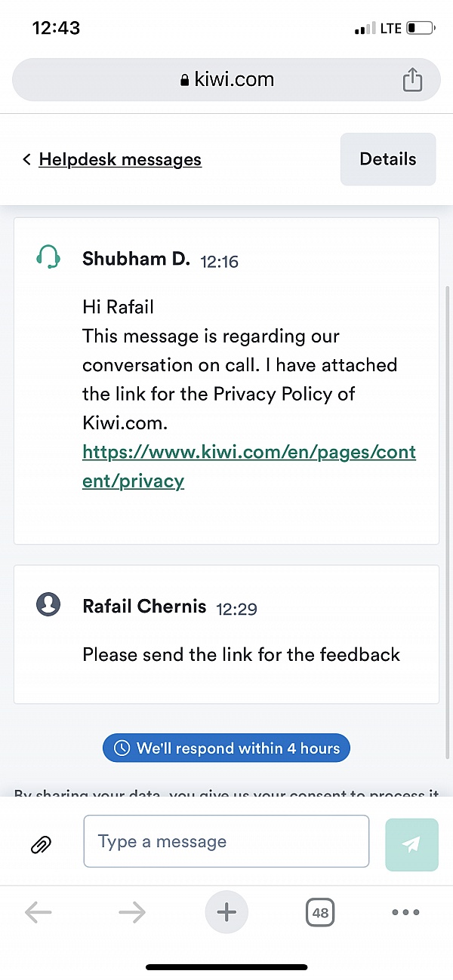
Task: Open the Kiwi.com privacy policy link
Action: [x=248, y=466]
